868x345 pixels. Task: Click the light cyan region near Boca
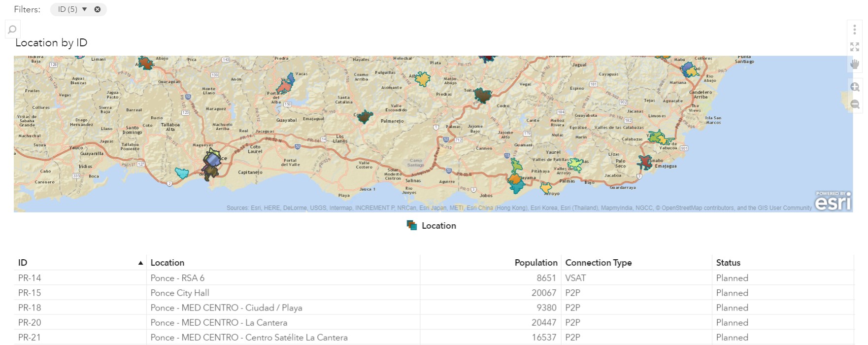click(182, 172)
